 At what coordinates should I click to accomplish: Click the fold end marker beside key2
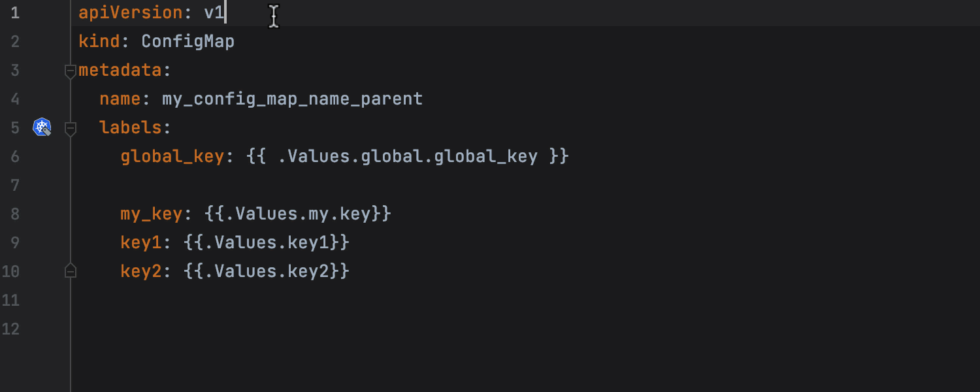click(x=71, y=271)
